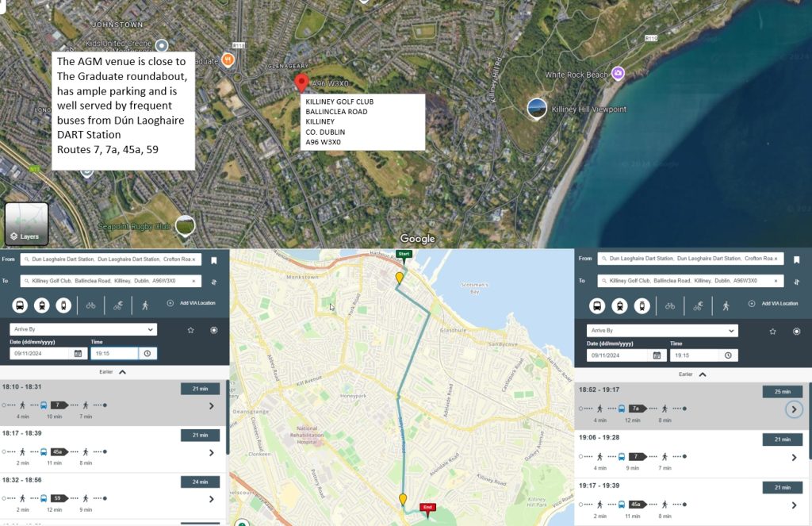Choose the taxi and cycle option in left planner
Image resolution: width=812 pixels, height=526 pixels.
(x=118, y=305)
